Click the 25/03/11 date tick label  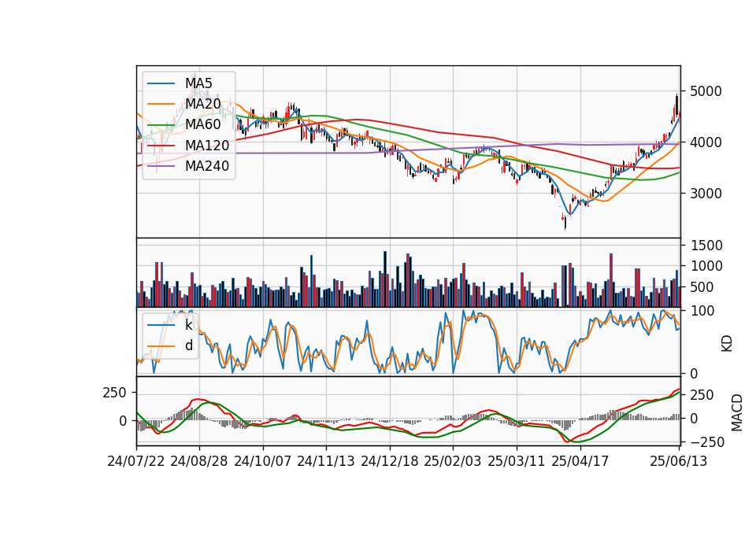517,461
